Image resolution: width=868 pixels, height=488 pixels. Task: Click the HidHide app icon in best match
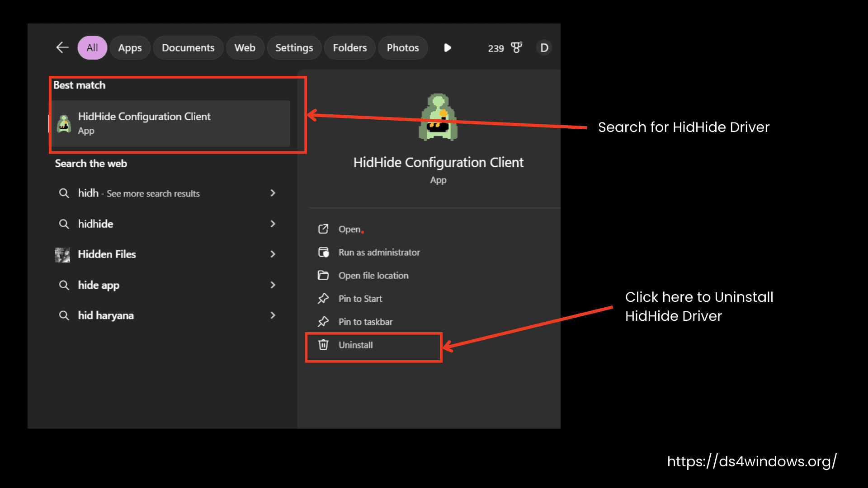pyautogui.click(x=64, y=123)
